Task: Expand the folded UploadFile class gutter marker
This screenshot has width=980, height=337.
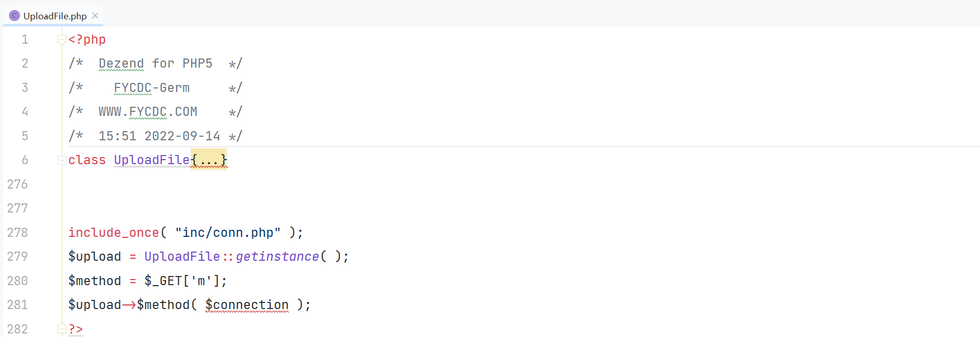Action: click(x=62, y=160)
